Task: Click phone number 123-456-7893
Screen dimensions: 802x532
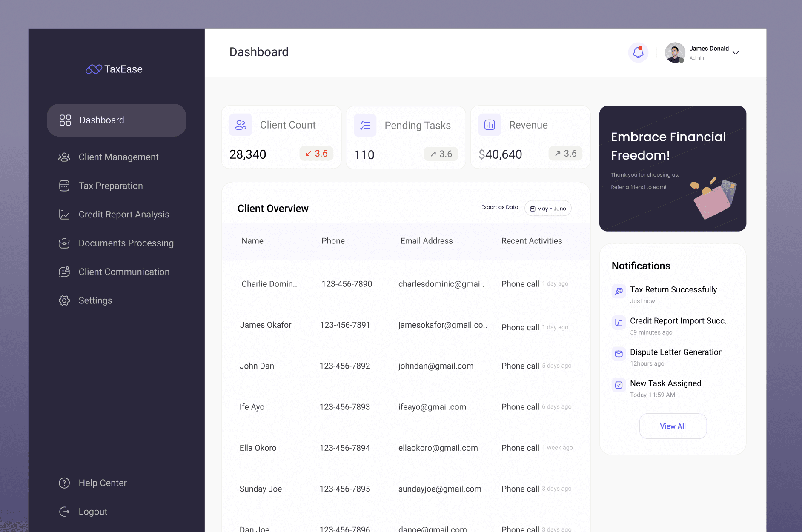Action: click(345, 407)
